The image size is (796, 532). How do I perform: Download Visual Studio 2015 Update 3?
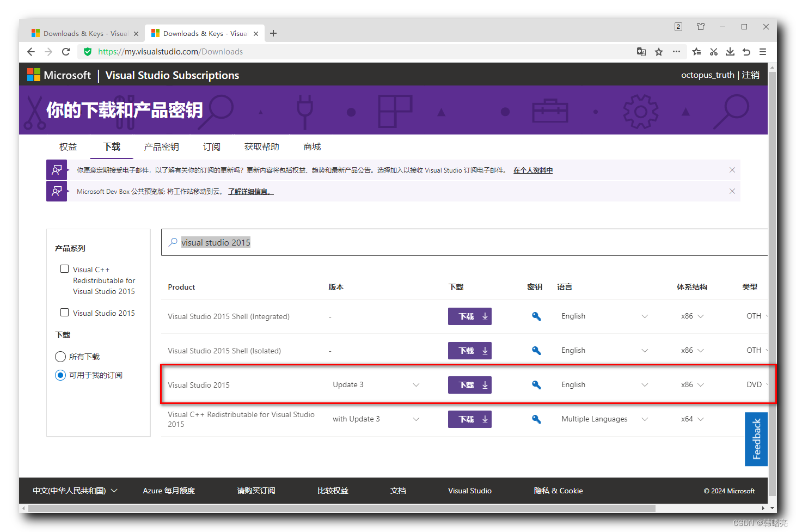point(470,385)
